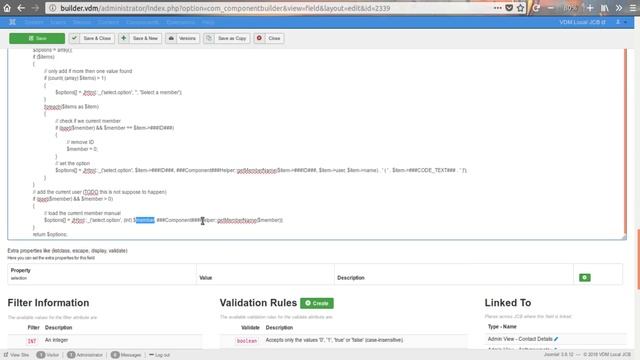Add extra property row with green plus
Image resolution: width=640 pixels, height=360 pixels.
tap(584, 278)
